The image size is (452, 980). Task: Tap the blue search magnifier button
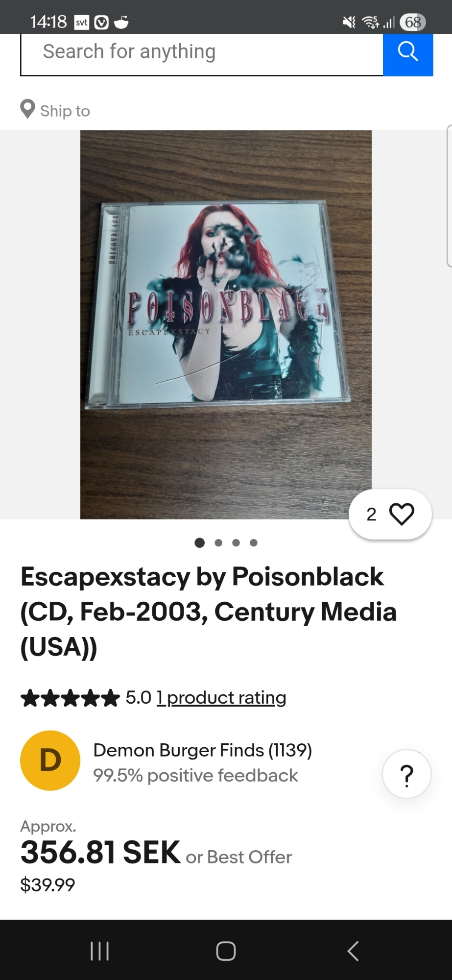(x=407, y=52)
